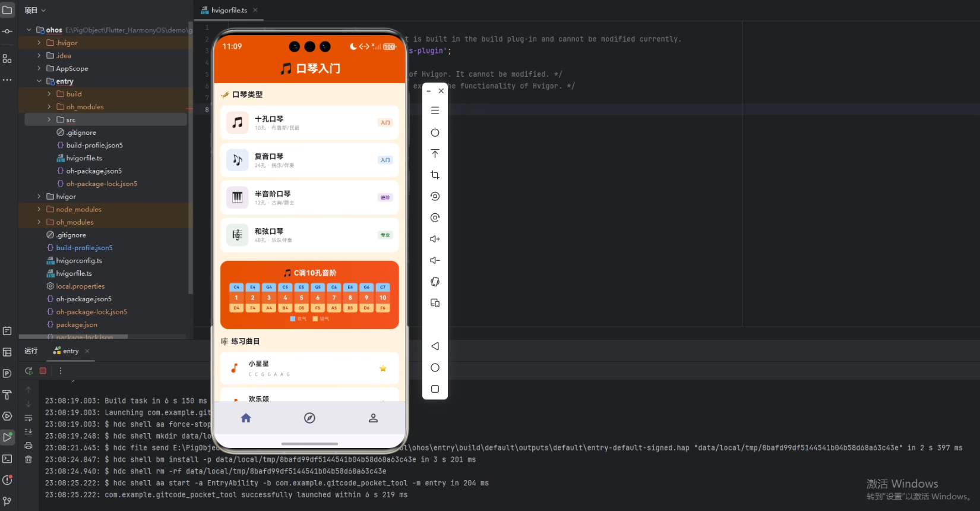Tap emulator back triangle button
Viewport: 980px width, 511px height.
(435, 346)
